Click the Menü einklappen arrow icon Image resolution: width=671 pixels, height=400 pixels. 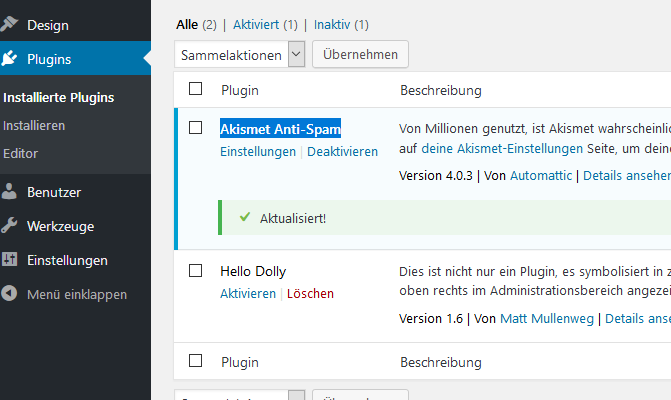point(9,293)
